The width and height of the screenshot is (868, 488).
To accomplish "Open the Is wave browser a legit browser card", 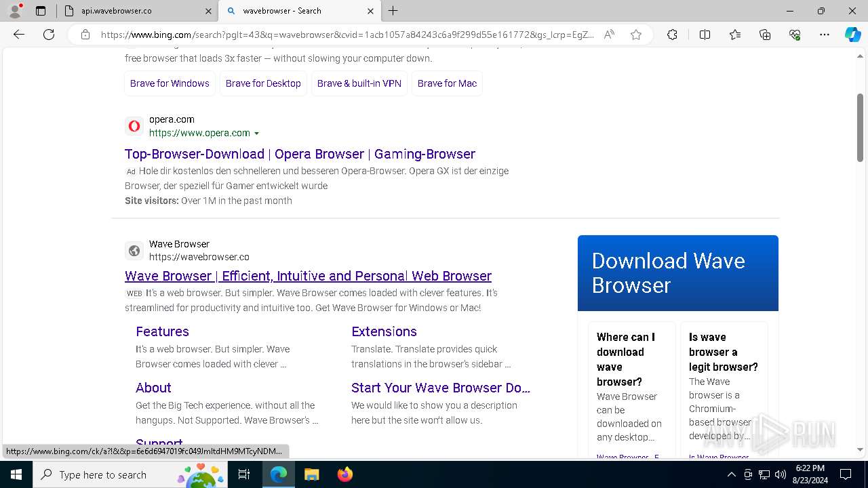I will [x=724, y=390].
